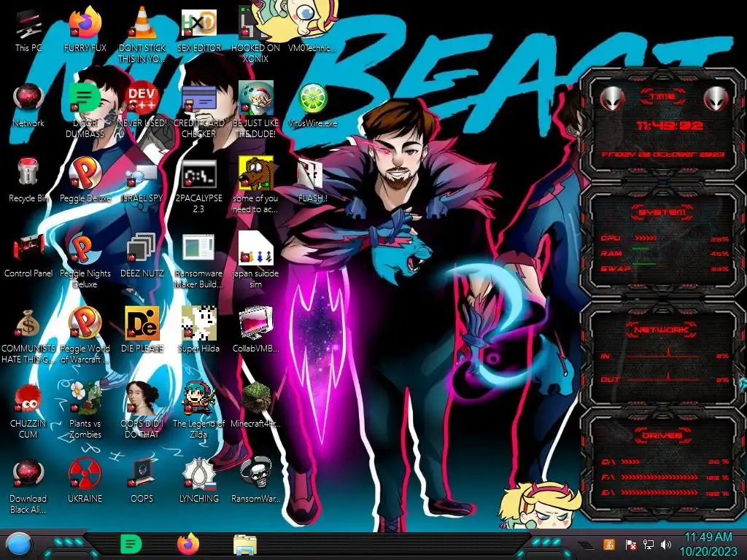Click the DRIVES widget header
Screen dimensions: 747x560
662,435
